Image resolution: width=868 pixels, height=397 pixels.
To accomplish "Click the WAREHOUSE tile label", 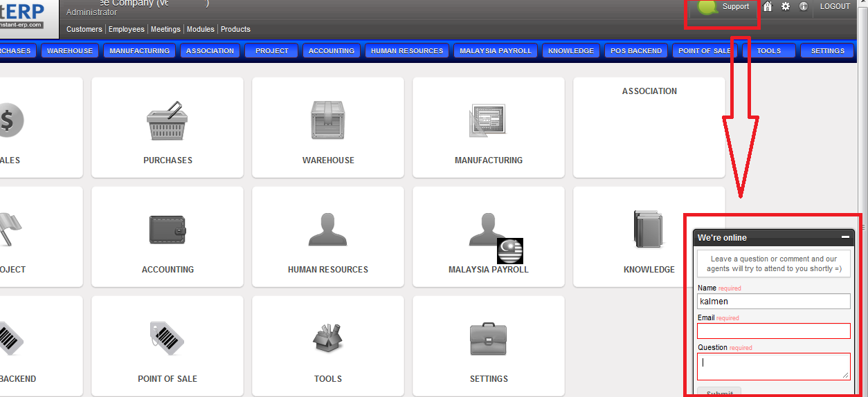I will 328,160.
